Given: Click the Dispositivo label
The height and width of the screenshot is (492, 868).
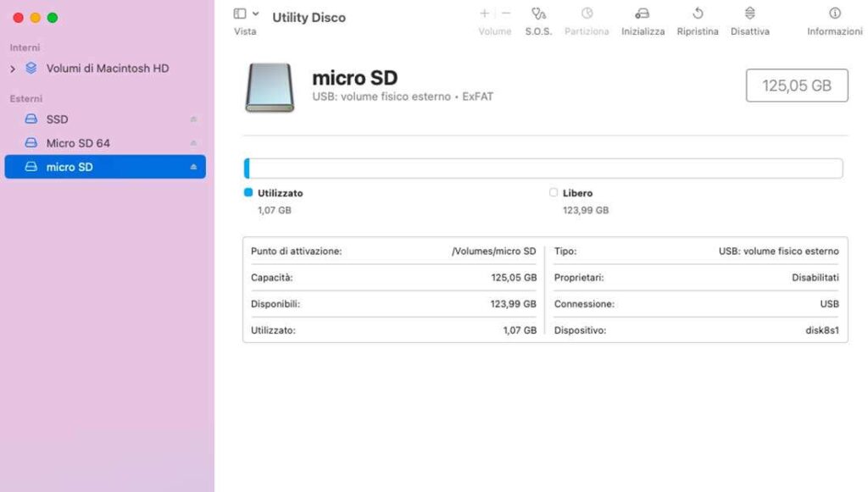Looking at the screenshot, I should [x=580, y=330].
